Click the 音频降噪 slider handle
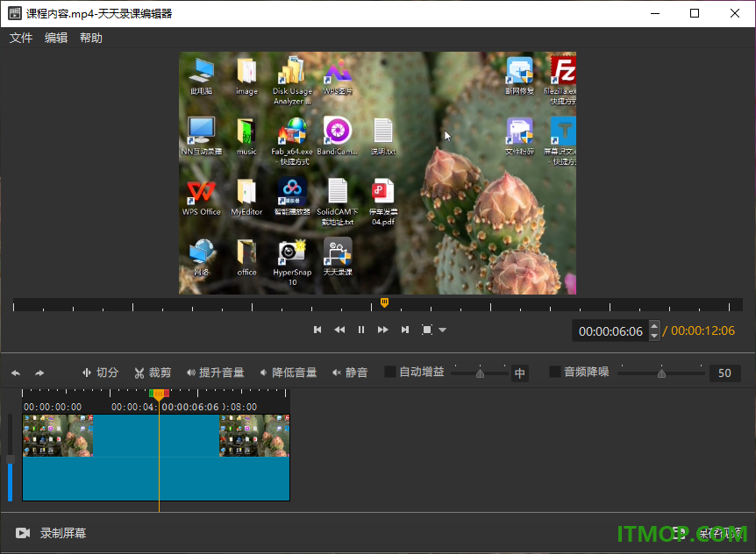This screenshot has height=554, width=756. pyautogui.click(x=661, y=373)
